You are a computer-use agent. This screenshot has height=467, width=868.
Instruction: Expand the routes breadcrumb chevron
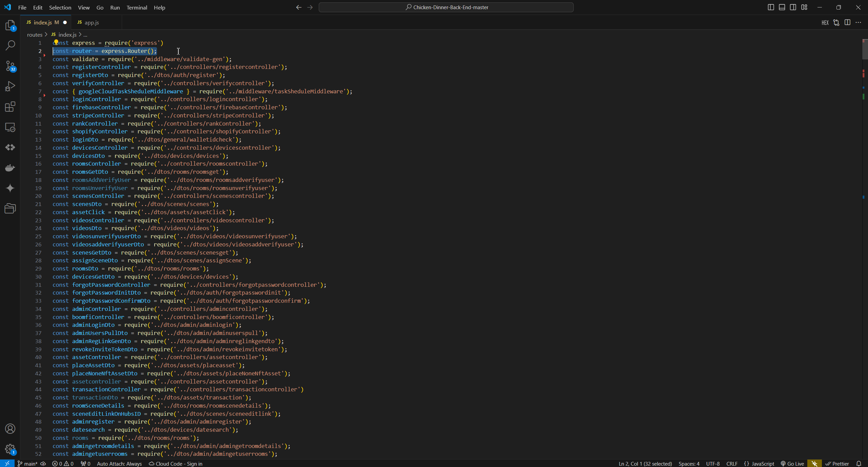coord(46,35)
